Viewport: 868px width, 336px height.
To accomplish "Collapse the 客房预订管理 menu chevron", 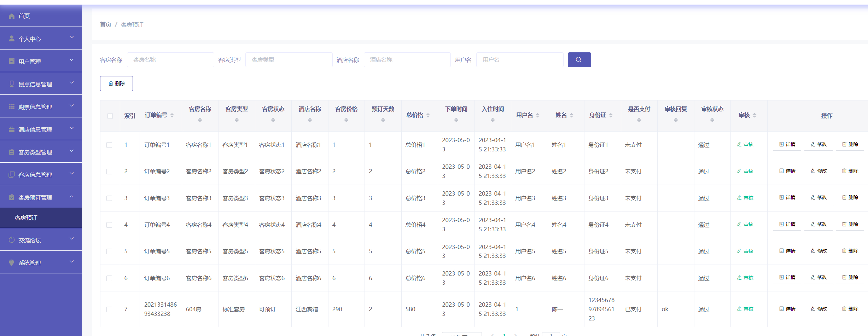I will 72,196.
